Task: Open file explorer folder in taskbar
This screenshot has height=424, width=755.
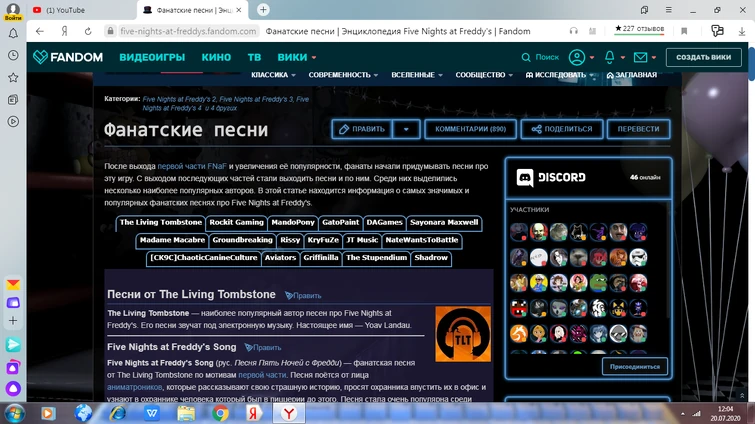Action: coord(186,413)
